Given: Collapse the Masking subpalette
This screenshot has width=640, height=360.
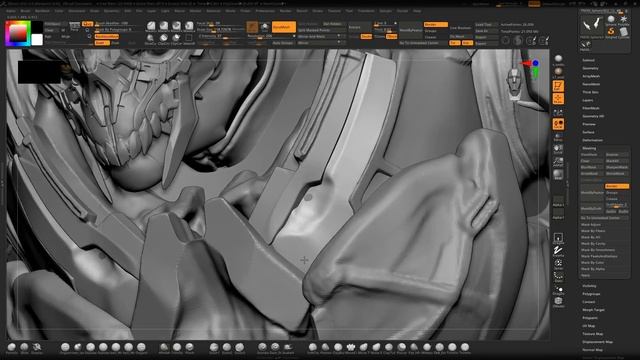Looking at the screenshot, I should [589, 148].
